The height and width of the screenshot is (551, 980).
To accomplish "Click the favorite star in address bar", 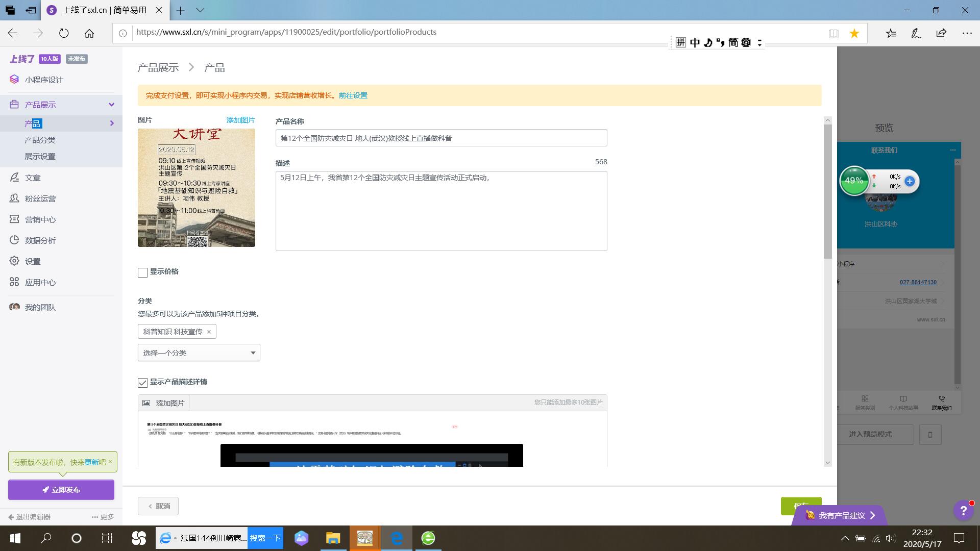I will coord(854,33).
